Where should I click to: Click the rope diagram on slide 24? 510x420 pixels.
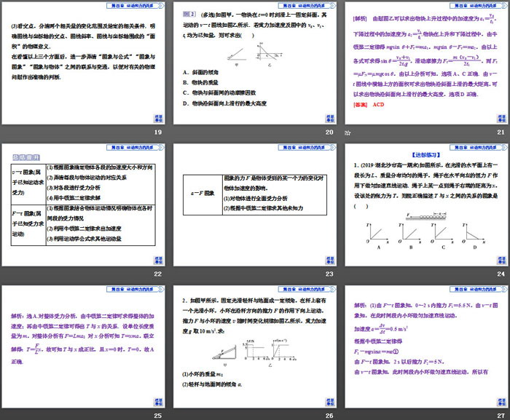[426, 216]
